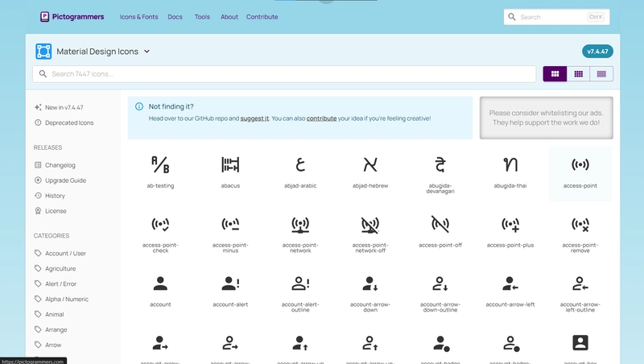The height and width of the screenshot is (364, 644).
Task: Focus the Search 7447 Icons field
Action: (284, 74)
